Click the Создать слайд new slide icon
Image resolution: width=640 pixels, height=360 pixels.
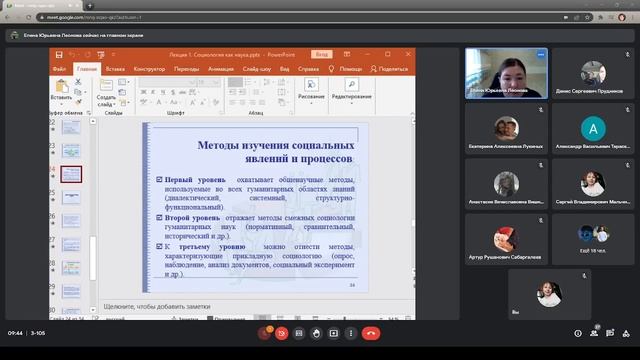tap(106, 85)
